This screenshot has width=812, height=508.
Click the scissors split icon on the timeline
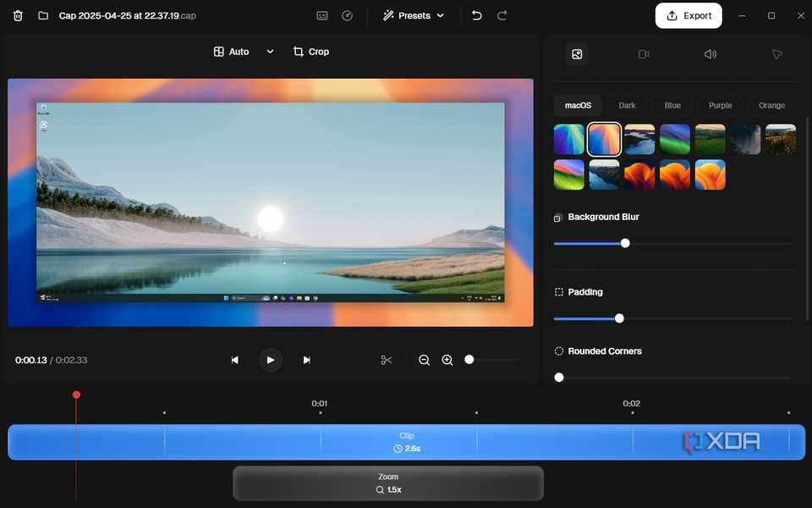coord(386,359)
